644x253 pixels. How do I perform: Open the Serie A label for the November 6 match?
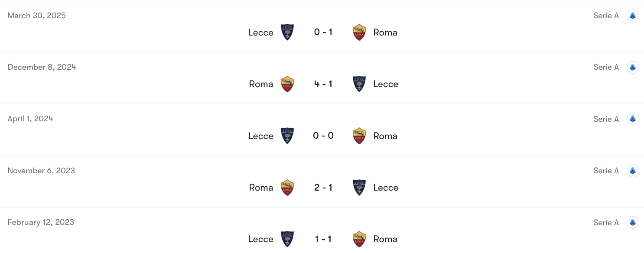[x=606, y=170]
